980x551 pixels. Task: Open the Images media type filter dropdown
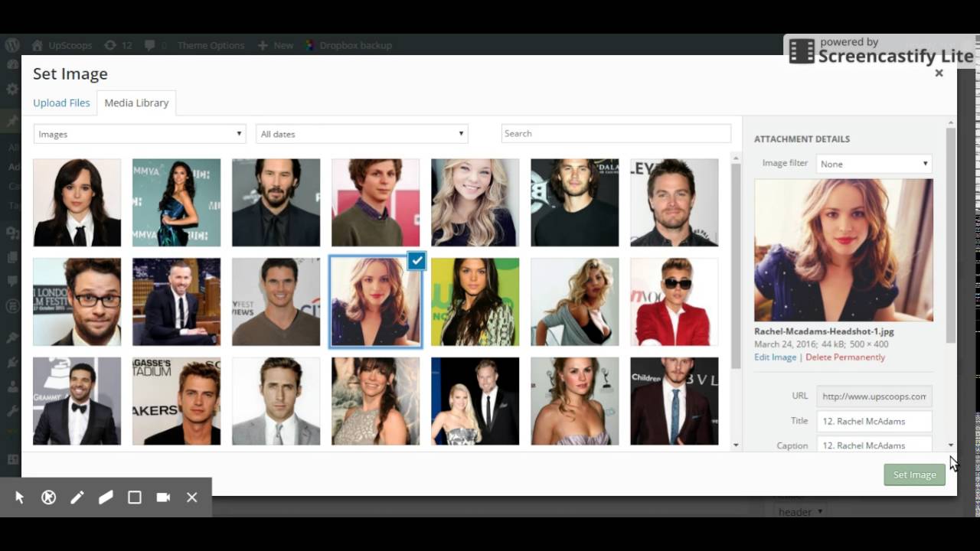[x=140, y=134]
